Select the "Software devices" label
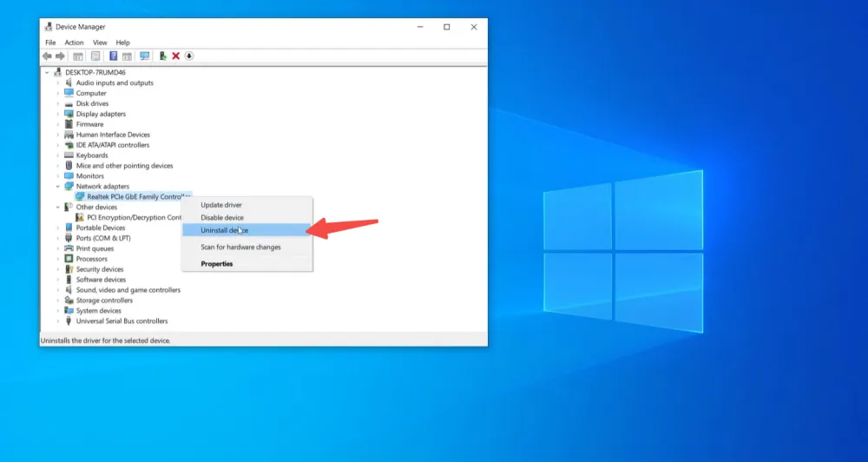 point(101,280)
